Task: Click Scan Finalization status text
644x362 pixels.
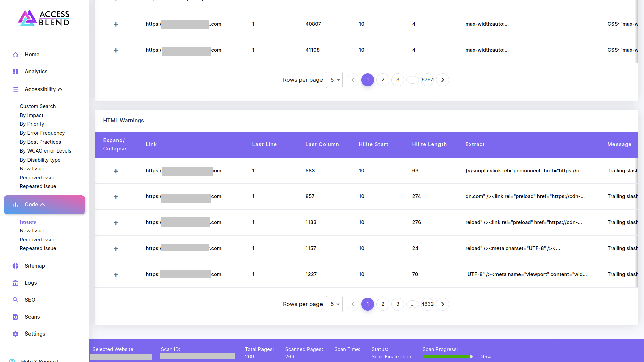Action: coord(391,357)
